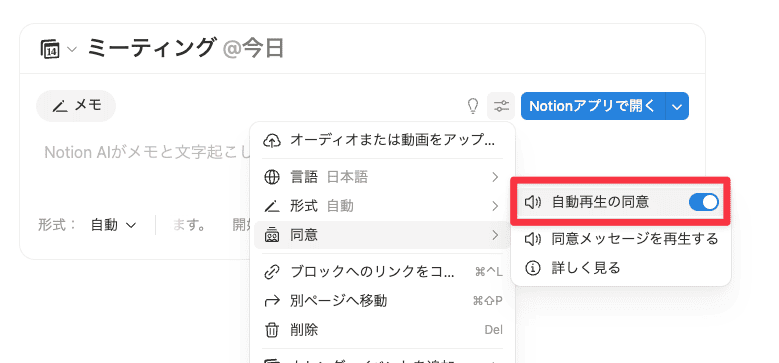Select the 同意 menu entry
The image size is (779, 363).
pos(382,235)
